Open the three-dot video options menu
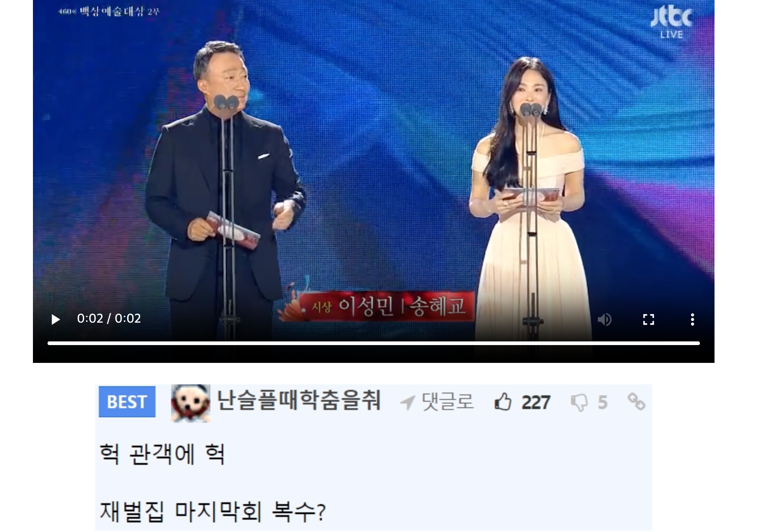This screenshot has height=532, width=763. [x=692, y=319]
